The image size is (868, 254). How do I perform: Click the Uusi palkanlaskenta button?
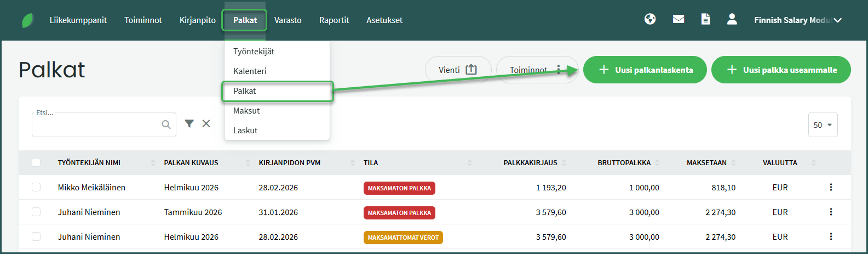coord(645,70)
